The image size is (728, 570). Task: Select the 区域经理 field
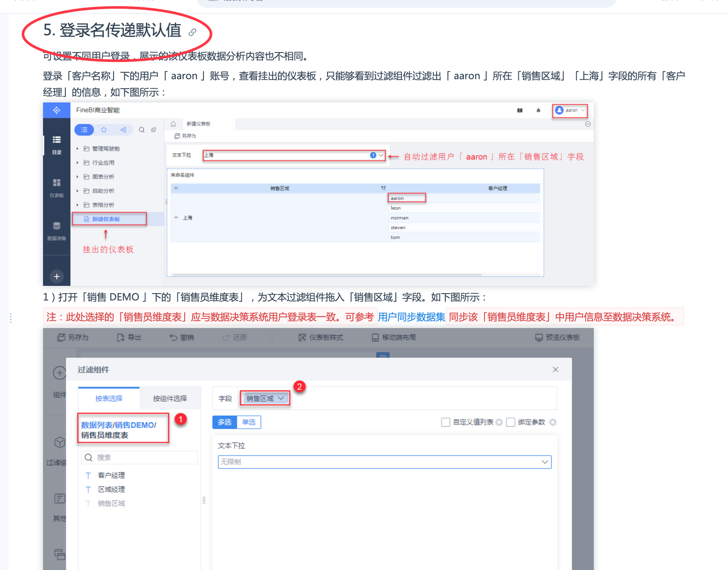coord(111,489)
